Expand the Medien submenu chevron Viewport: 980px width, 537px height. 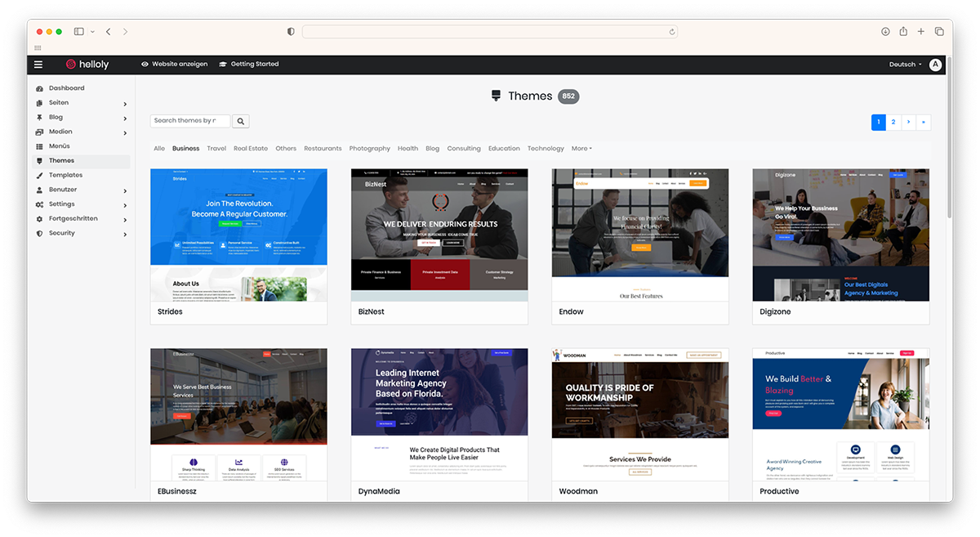(125, 132)
